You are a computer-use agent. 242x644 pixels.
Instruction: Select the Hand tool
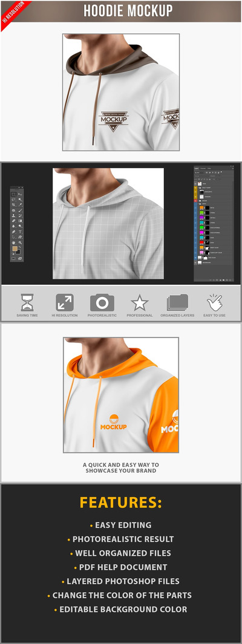pyautogui.click(x=13, y=242)
